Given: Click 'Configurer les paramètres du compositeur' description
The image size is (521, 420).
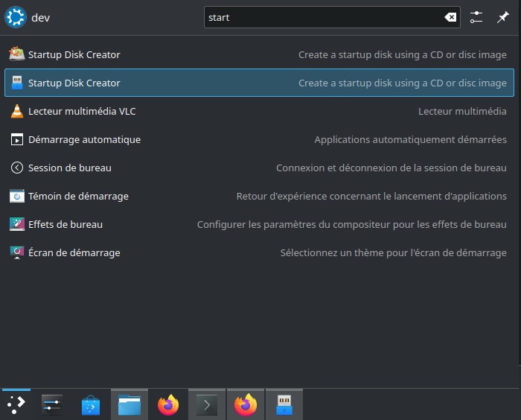Looking at the screenshot, I should 352,225.
